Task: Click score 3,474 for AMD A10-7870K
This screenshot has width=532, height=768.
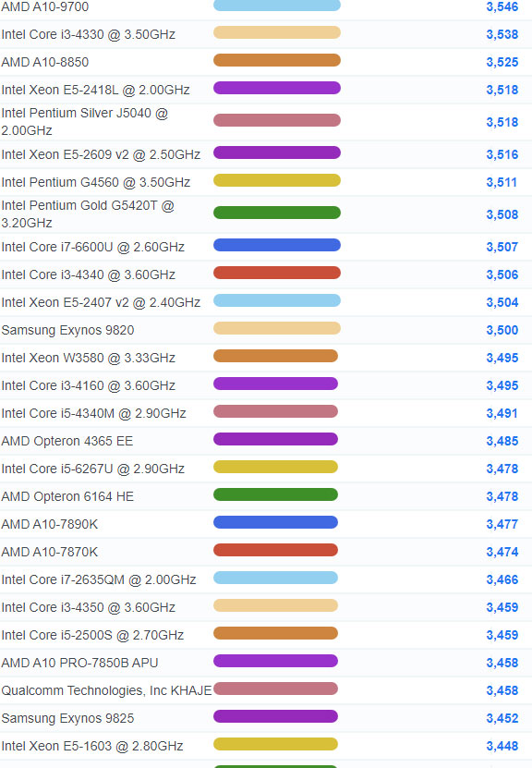Action: (502, 552)
